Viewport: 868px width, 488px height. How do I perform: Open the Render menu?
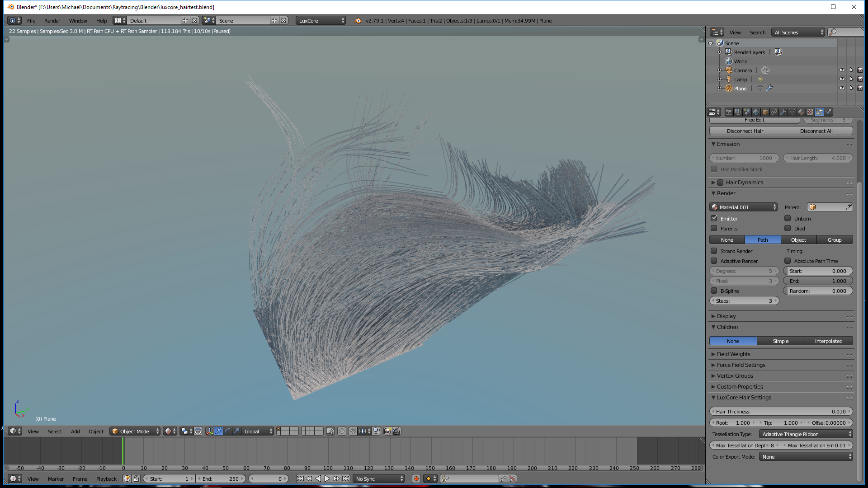pos(52,20)
